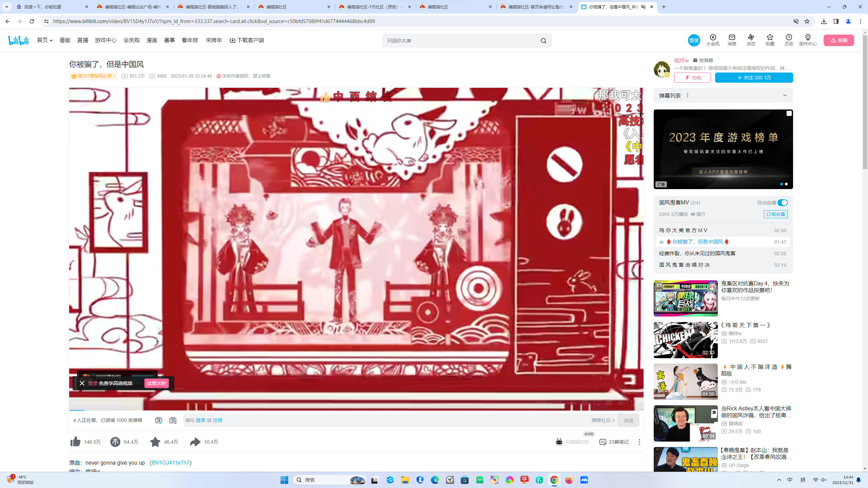The image size is (868, 488).
Task: Favorite the video with star icon
Action: click(155, 442)
